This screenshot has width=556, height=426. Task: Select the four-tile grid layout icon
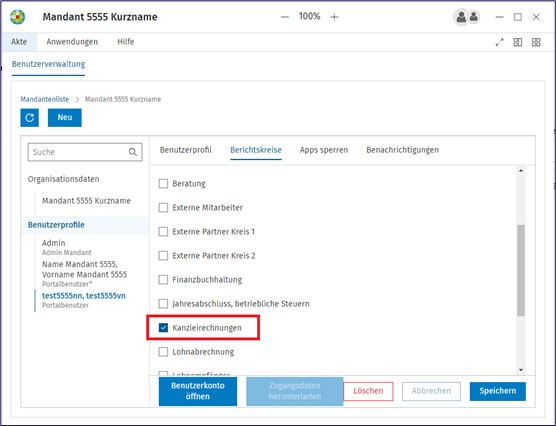coord(536,42)
